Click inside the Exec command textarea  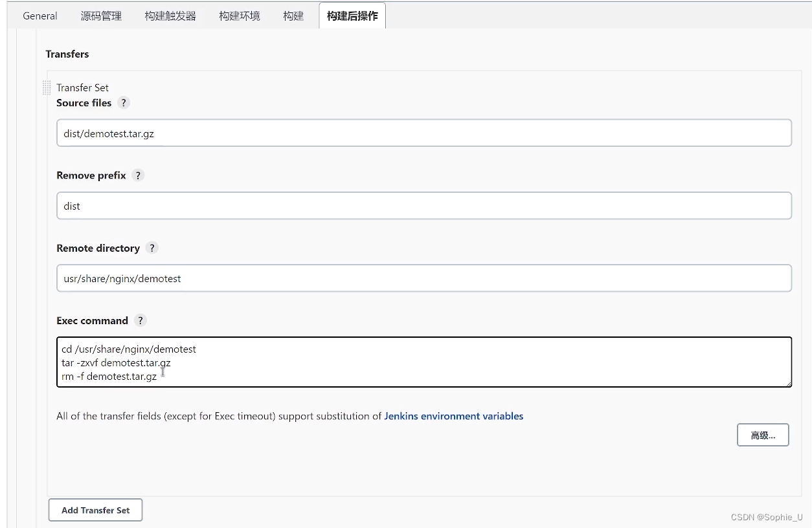(x=424, y=362)
